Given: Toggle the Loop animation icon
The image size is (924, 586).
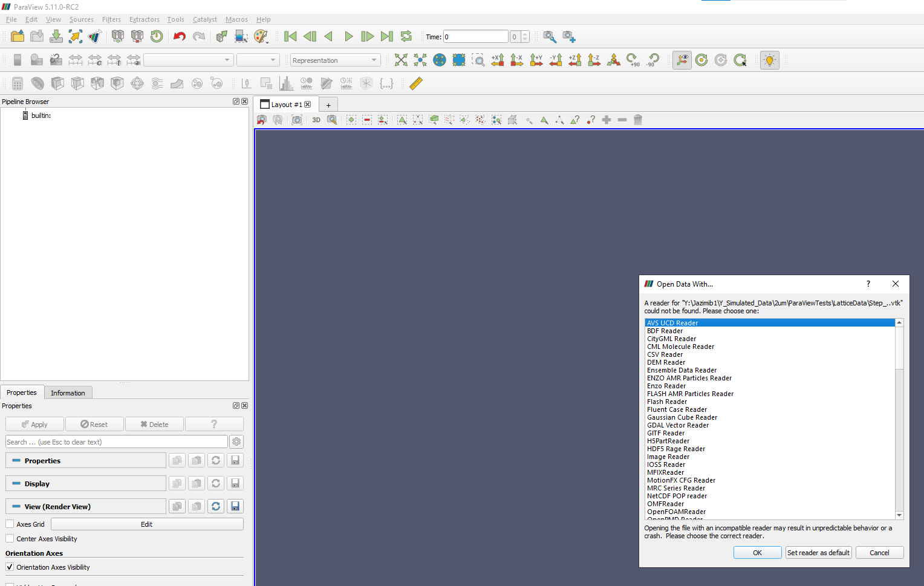Looking at the screenshot, I should 406,36.
